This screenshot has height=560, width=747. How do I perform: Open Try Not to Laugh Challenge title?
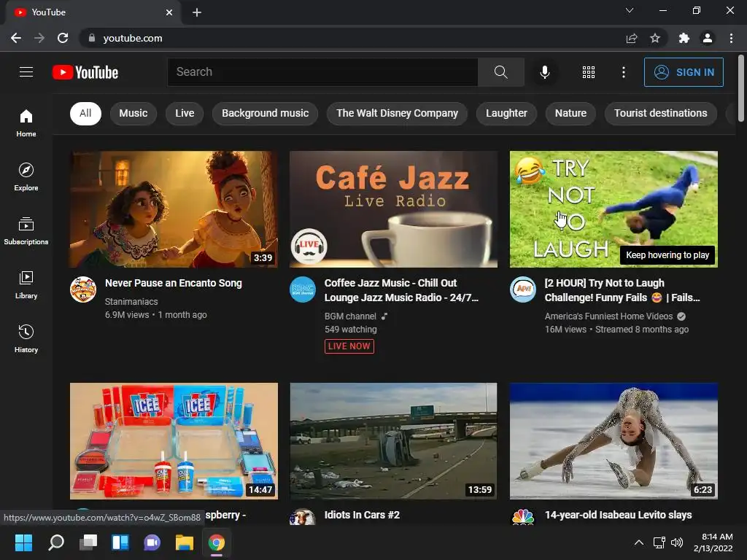[x=622, y=290]
